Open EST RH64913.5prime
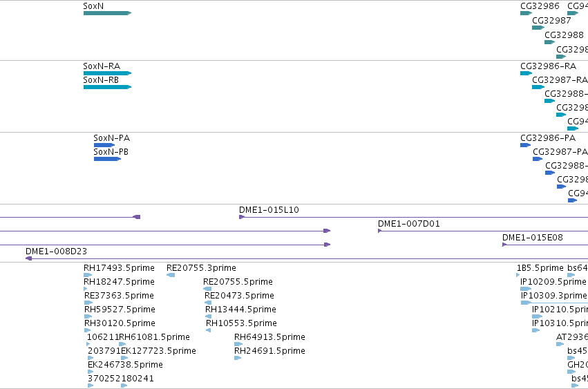This screenshot has height=389, width=588. point(238,344)
